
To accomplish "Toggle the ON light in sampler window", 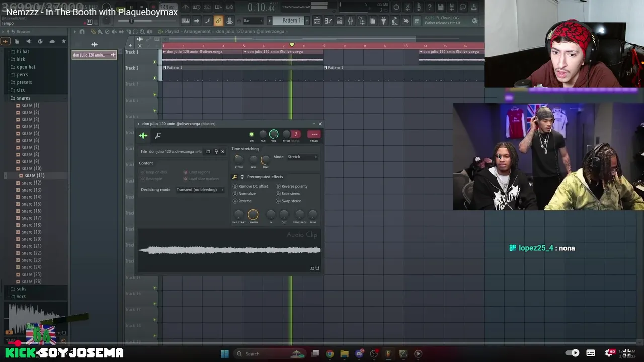I will point(252,134).
